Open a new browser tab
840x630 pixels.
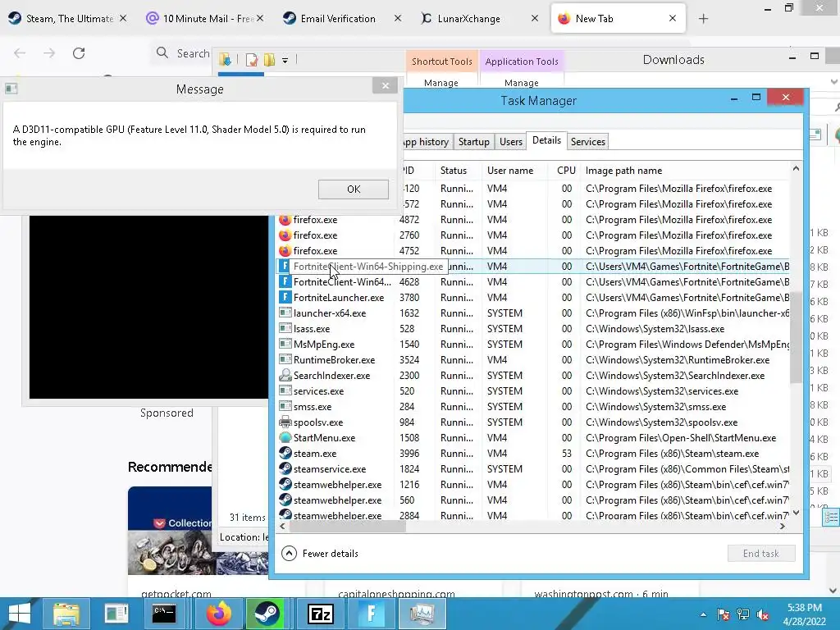pyautogui.click(x=703, y=19)
